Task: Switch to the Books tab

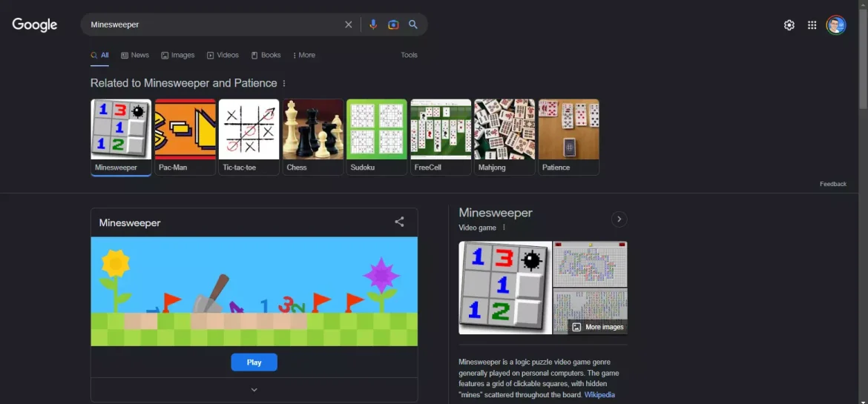Action: click(x=266, y=56)
